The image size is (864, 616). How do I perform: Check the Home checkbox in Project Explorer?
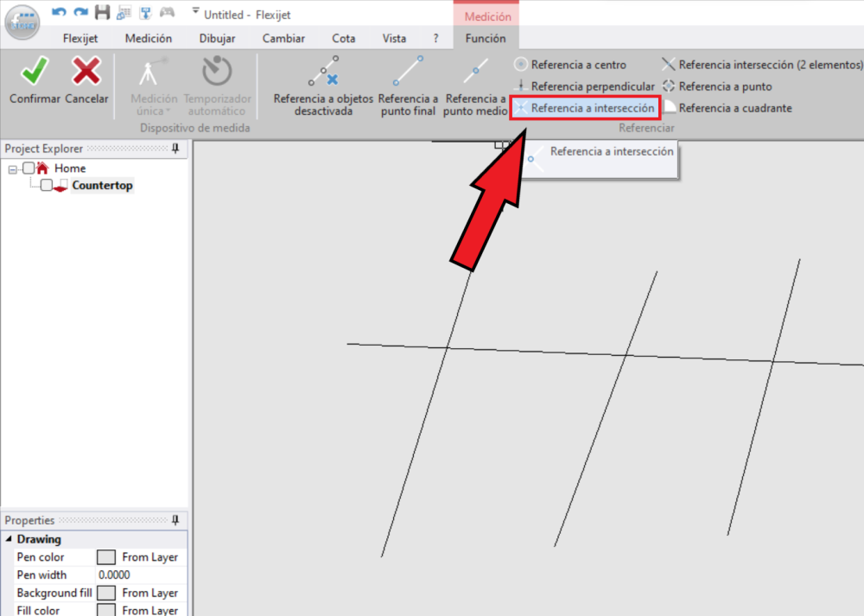pos(29,168)
